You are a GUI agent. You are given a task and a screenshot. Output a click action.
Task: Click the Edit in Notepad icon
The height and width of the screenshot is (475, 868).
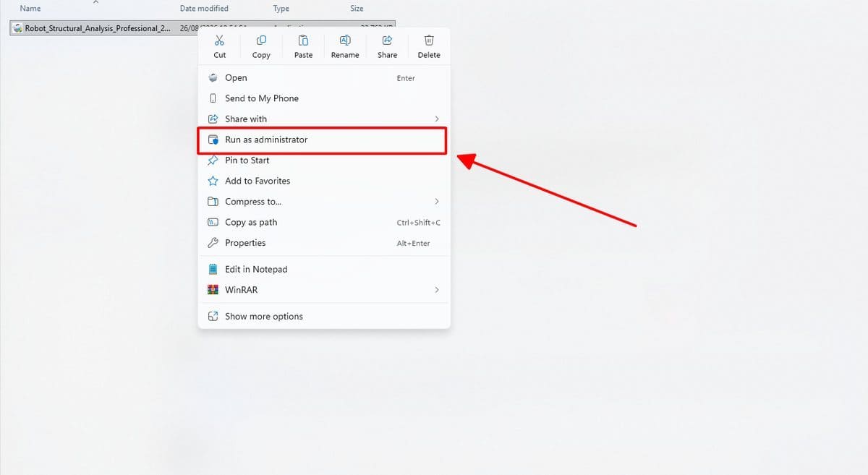click(x=213, y=269)
